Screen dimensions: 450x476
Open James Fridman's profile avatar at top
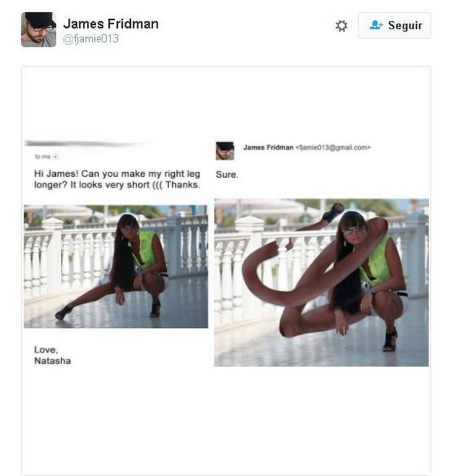click(38, 30)
